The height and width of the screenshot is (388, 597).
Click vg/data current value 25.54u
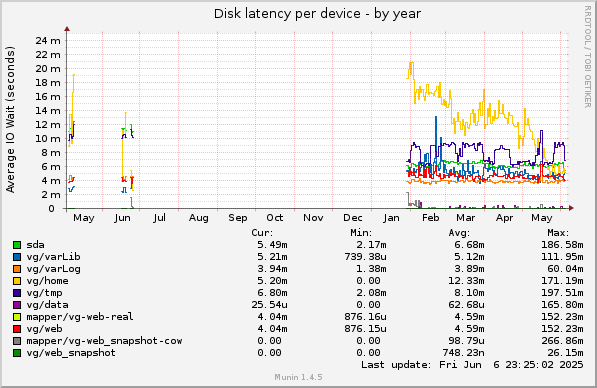pos(270,305)
